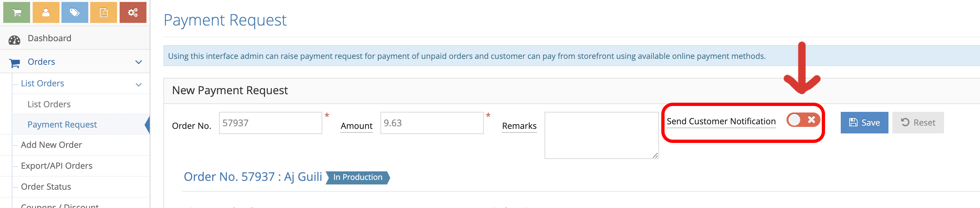Screen dimensions: 980x208
Task: Open Order Status page
Action: (46, 187)
